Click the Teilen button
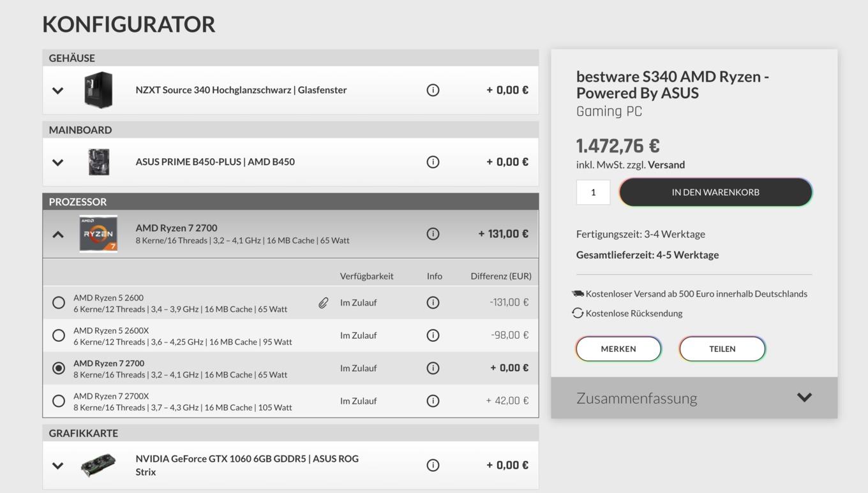Screen dimensions: 868x493 (x=722, y=349)
